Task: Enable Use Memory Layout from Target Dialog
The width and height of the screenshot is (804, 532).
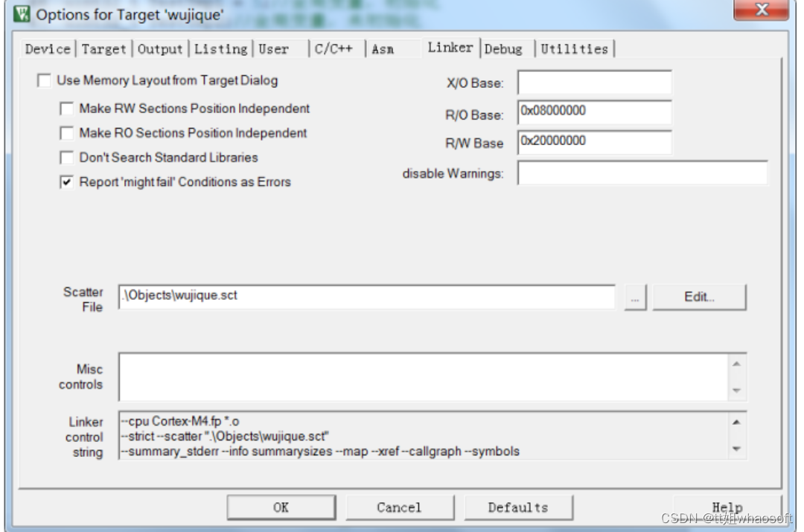Action: coord(44,81)
